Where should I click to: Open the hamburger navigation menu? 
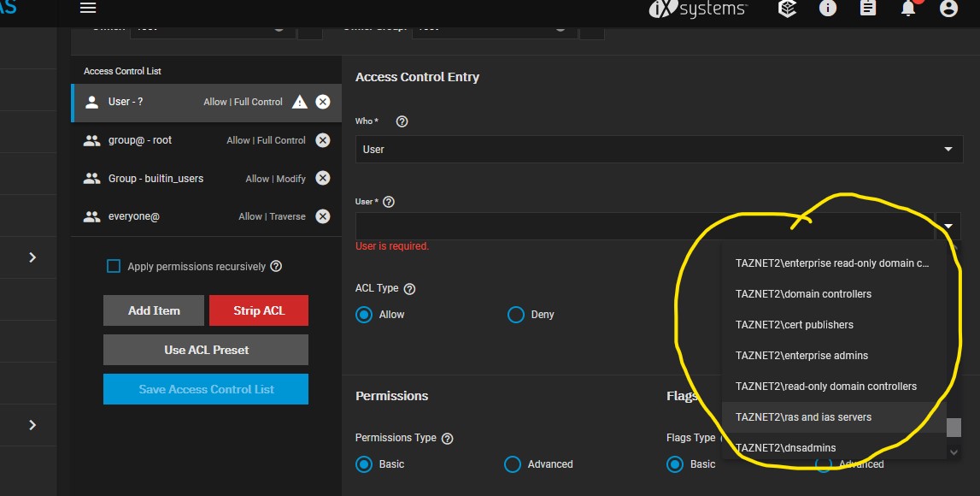(88, 8)
